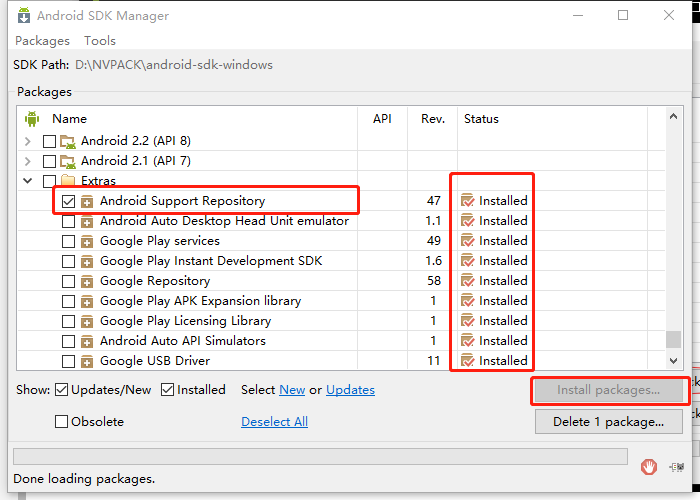Check the Google Play APK Expansion library checkbox
This screenshot has height=500, width=700.
[68, 302]
